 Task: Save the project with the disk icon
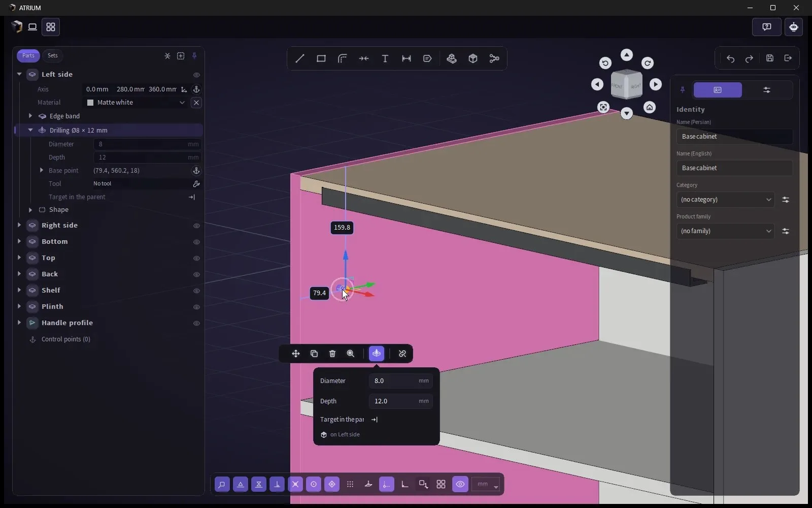[770, 58]
